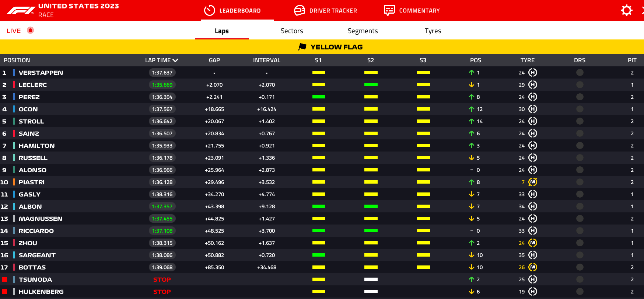Click Verstappen's DRS indicator dot
The width and height of the screenshot is (644, 299).
(x=580, y=73)
